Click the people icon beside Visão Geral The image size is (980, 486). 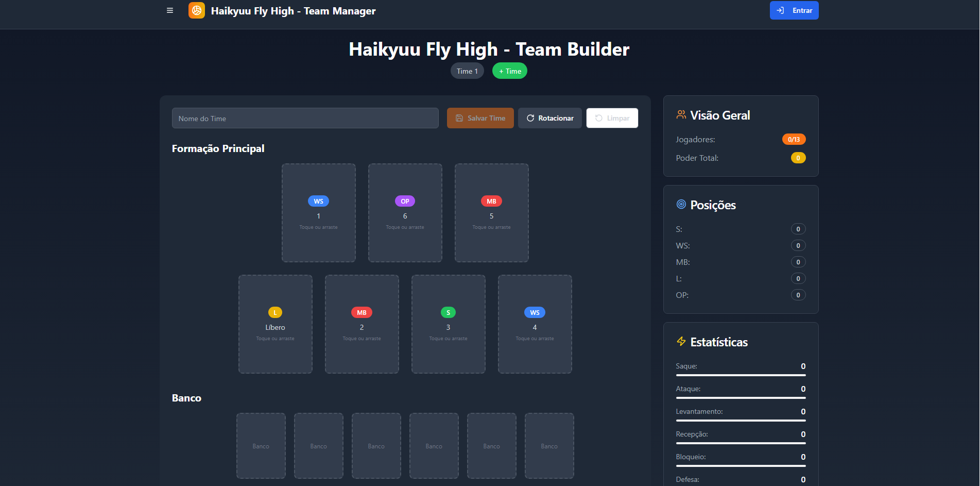[x=681, y=115]
